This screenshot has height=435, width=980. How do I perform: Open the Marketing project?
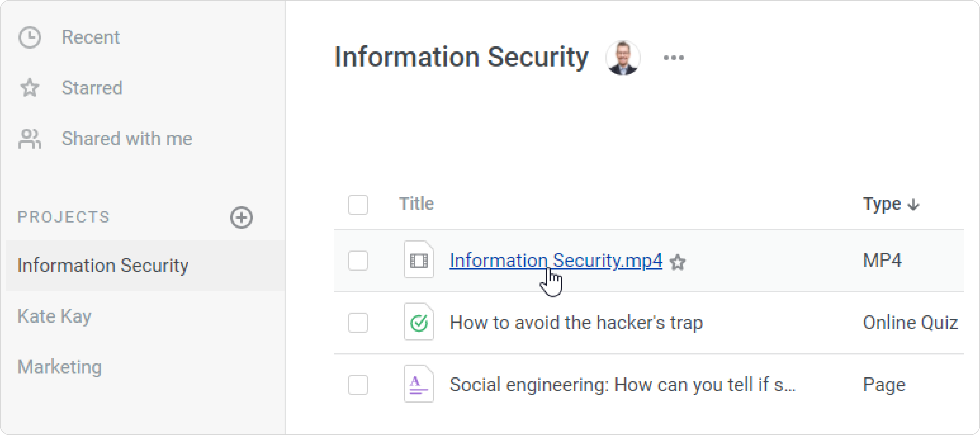60,367
